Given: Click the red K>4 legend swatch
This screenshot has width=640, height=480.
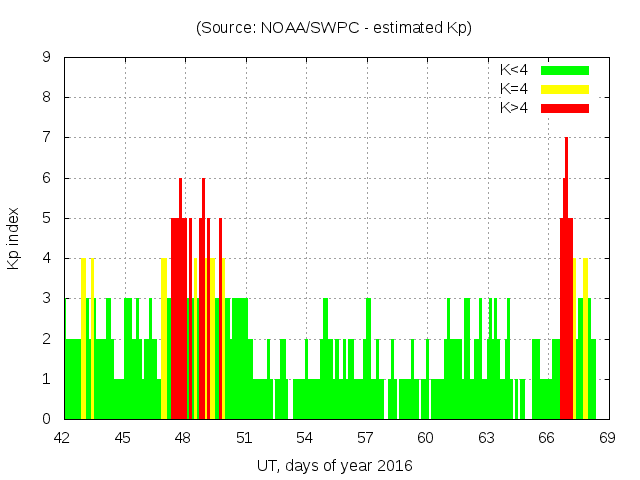Looking at the screenshot, I should (x=565, y=108).
